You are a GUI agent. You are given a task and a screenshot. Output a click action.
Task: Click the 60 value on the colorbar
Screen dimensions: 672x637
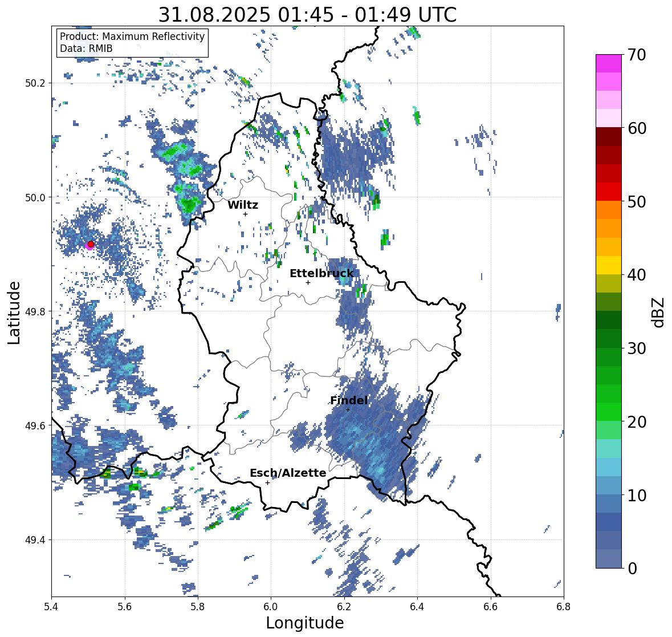click(x=637, y=128)
